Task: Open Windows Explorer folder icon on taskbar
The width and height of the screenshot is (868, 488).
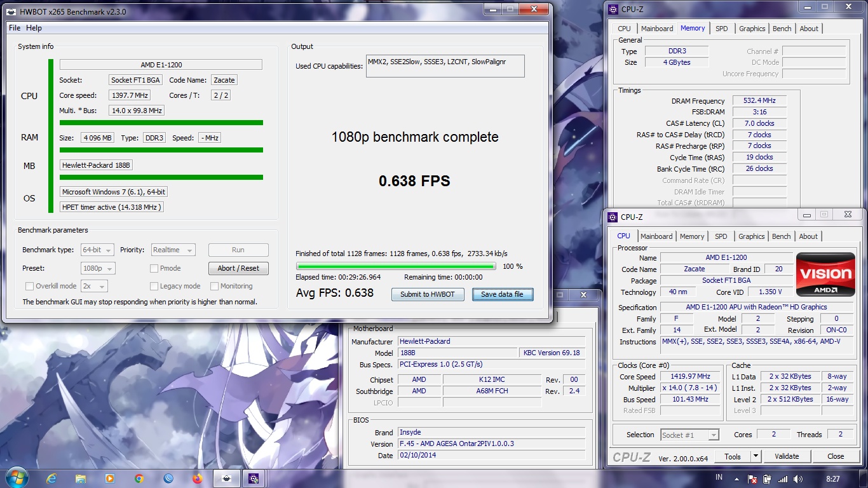Action: (x=80, y=478)
